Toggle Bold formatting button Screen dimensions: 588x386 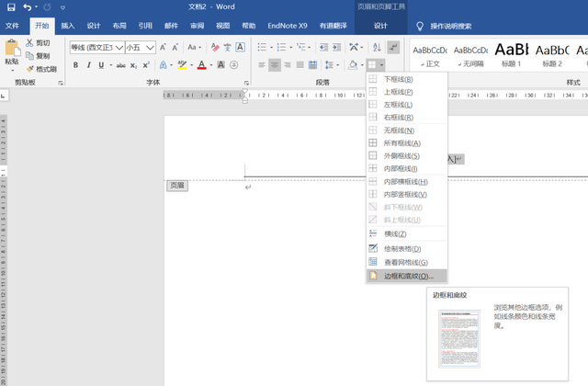75,65
